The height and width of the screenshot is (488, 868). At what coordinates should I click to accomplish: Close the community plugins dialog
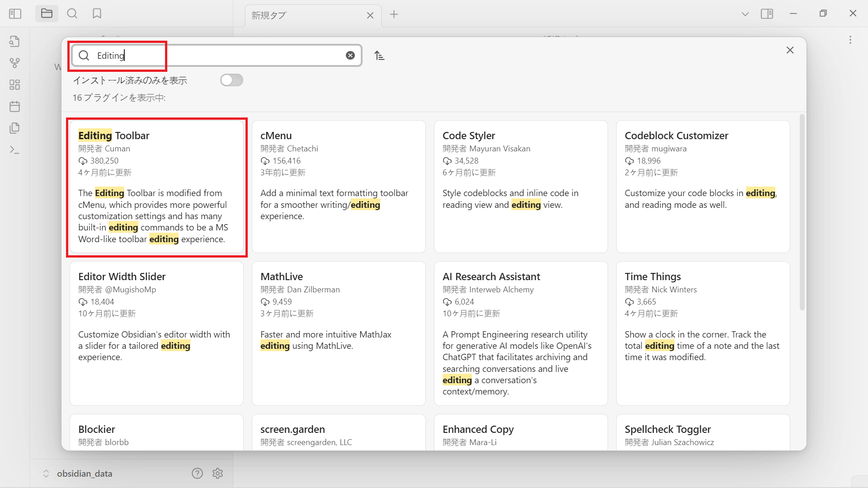pyautogui.click(x=790, y=50)
